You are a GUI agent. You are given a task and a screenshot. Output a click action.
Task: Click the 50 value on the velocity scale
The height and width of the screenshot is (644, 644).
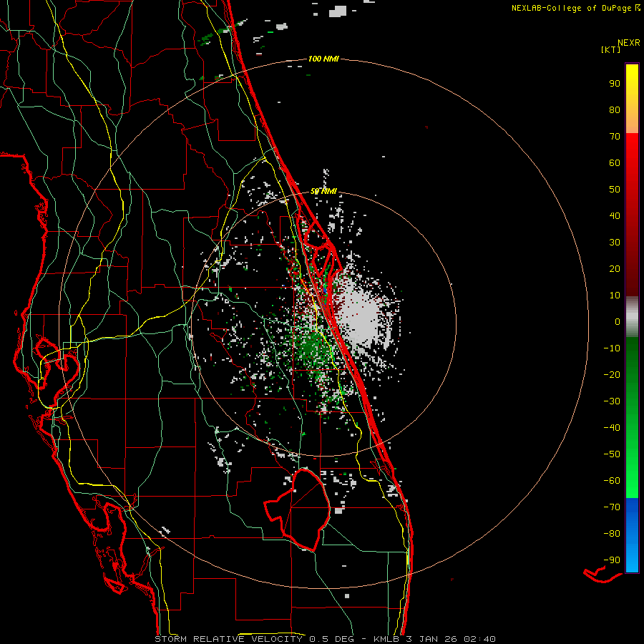pyautogui.click(x=615, y=190)
